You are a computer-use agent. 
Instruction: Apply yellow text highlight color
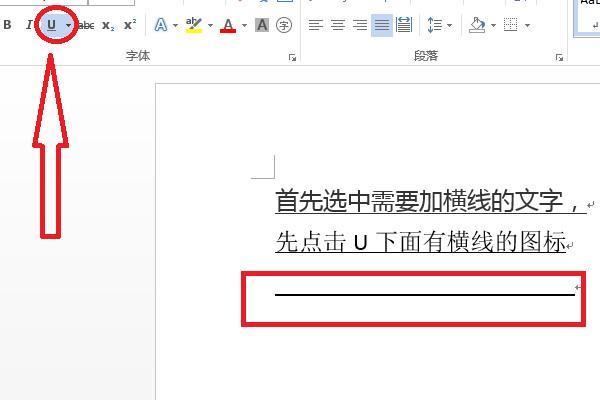[194, 25]
